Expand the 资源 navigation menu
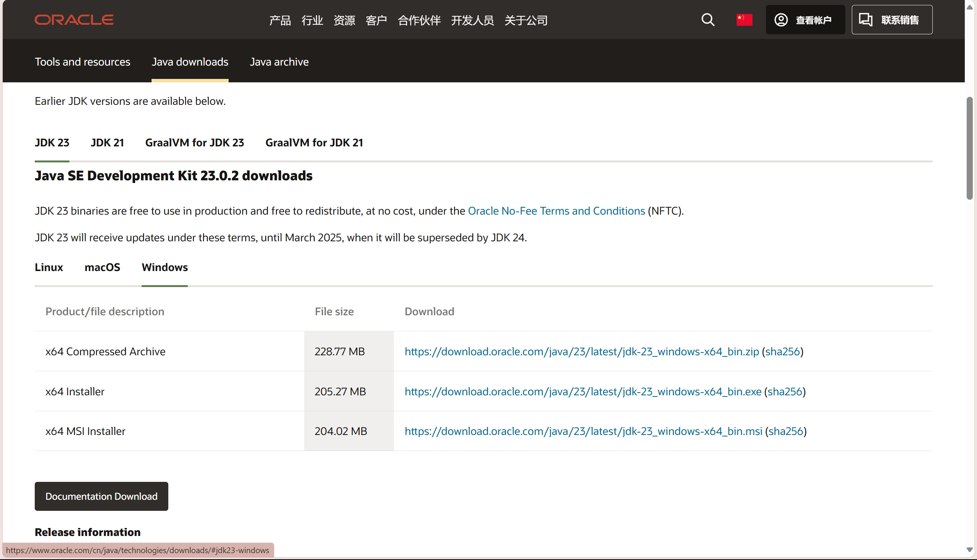This screenshot has height=560, width=977. tap(344, 20)
